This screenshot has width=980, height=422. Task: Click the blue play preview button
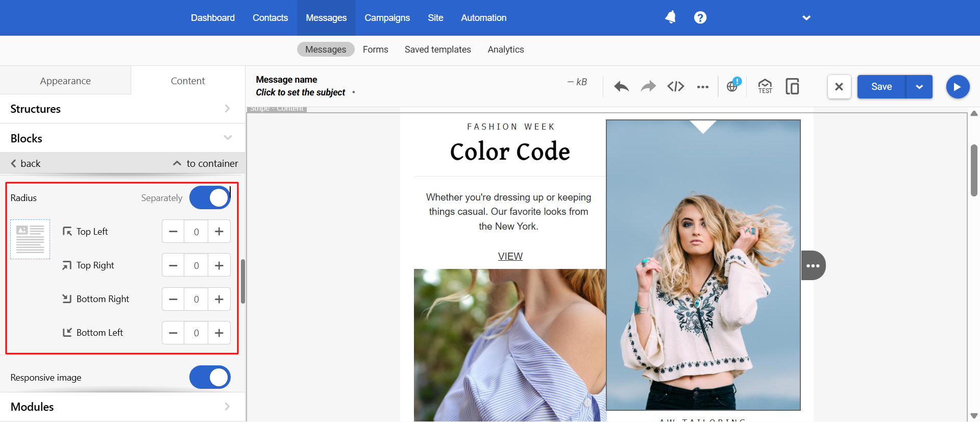[958, 87]
